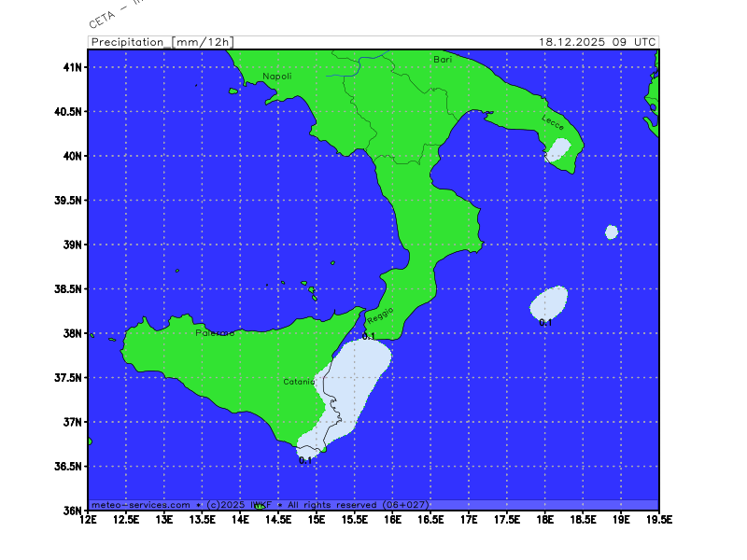The image size is (747, 560).
Task: Select the precipitation patch near 18E 38.3N
Action: pyautogui.click(x=549, y=301)
